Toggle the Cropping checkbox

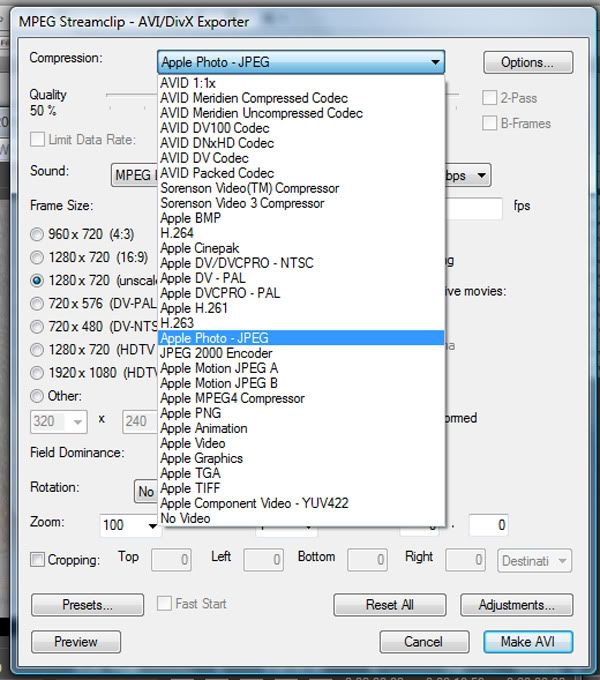pos(37,559)
